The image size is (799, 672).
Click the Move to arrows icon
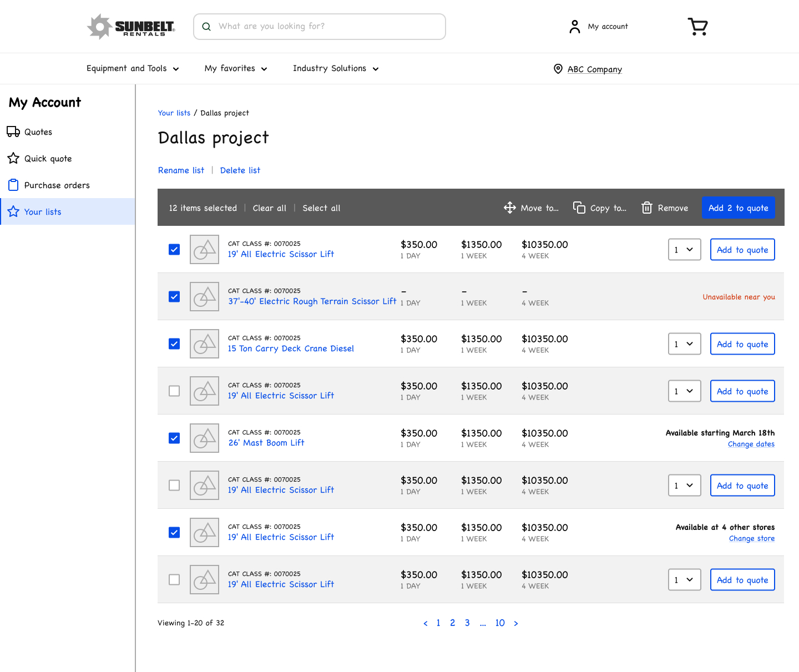click(x=509, y=208)
